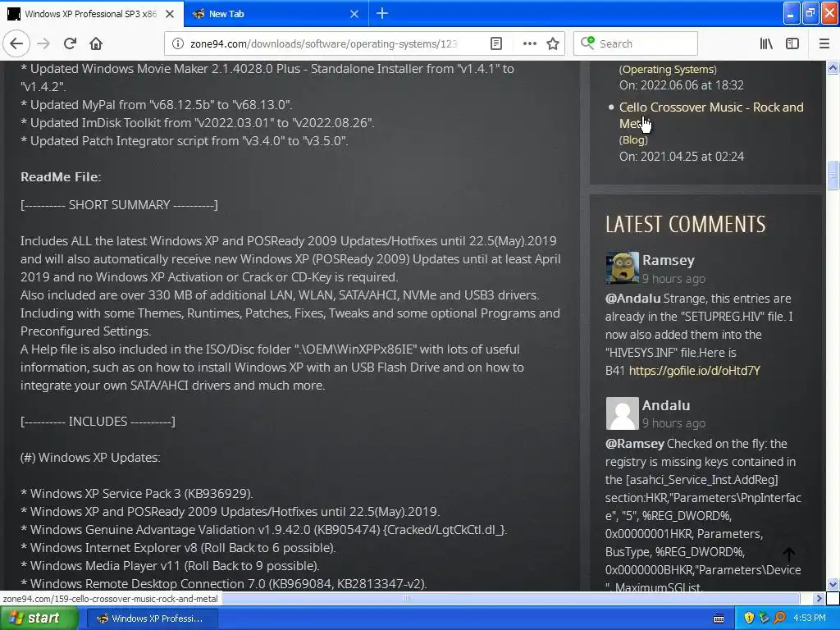Click the 4:53 PM clock
The width and height of the screenshot is (840, 630).
[810, 619]
